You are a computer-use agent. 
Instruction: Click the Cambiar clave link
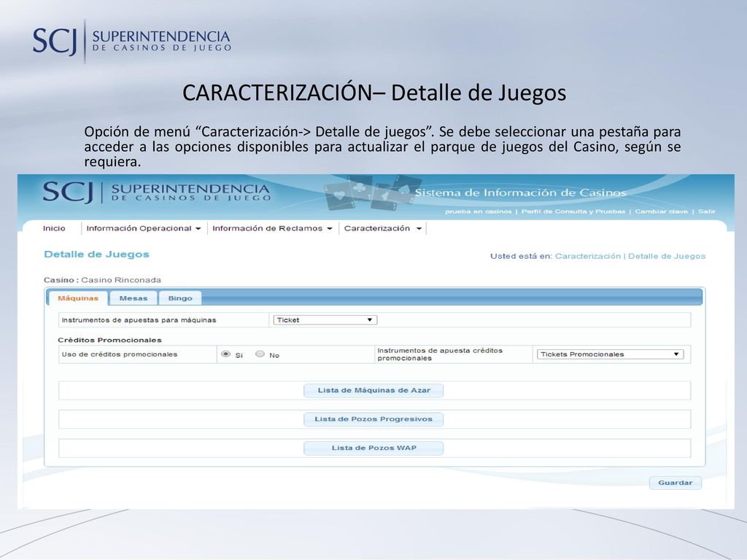[x=661, y=211]
